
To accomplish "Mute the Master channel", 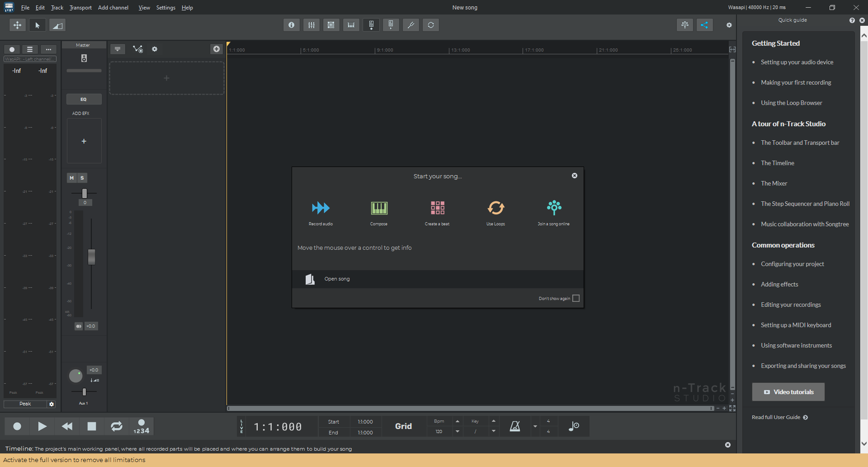I will point(71,178).
